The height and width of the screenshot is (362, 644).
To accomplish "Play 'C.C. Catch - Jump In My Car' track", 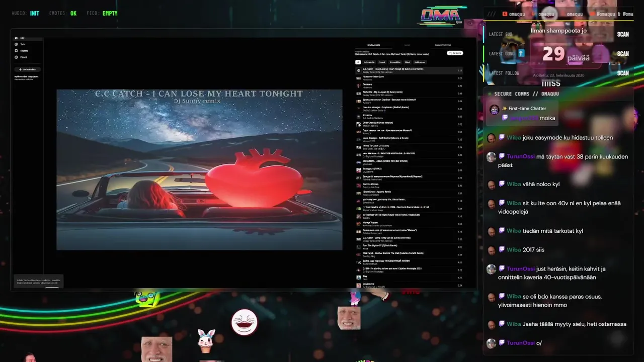I will click(x=409, y=239).
